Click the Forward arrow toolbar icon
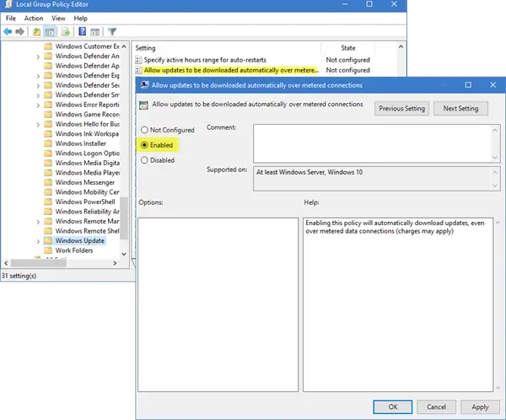The image size is (506, 420). [19, 32]
